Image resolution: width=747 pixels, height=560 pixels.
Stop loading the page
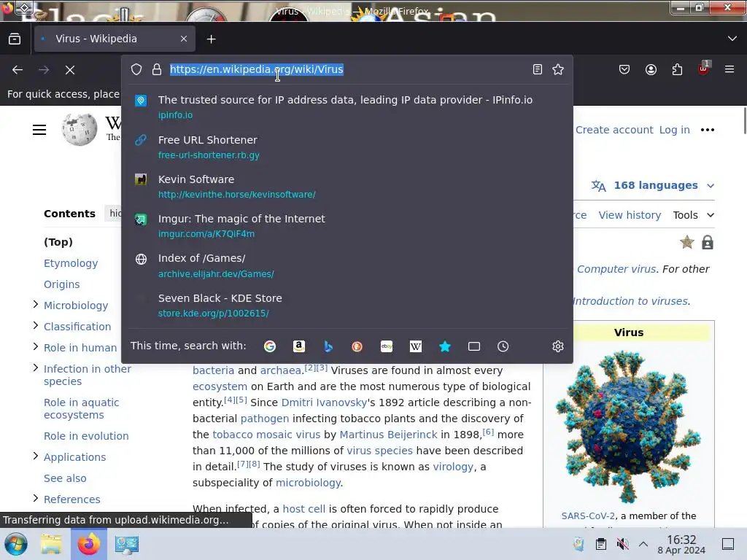point(70,70)
